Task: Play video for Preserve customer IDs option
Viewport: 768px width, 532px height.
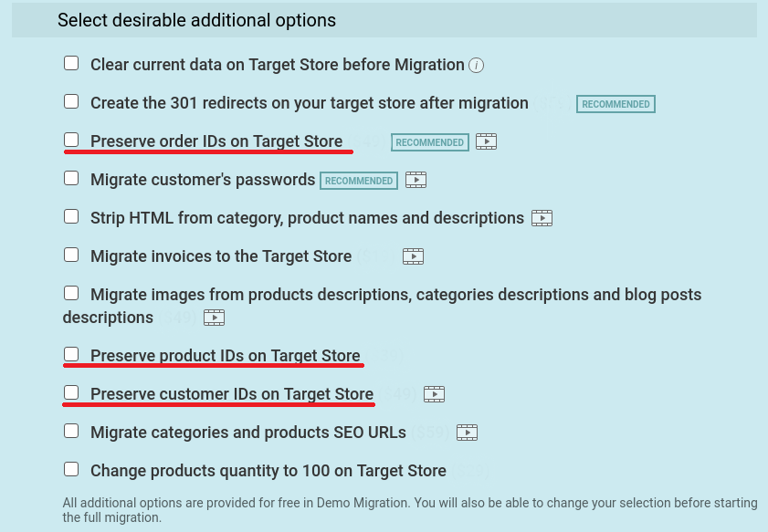Action: tap(434, 394)
